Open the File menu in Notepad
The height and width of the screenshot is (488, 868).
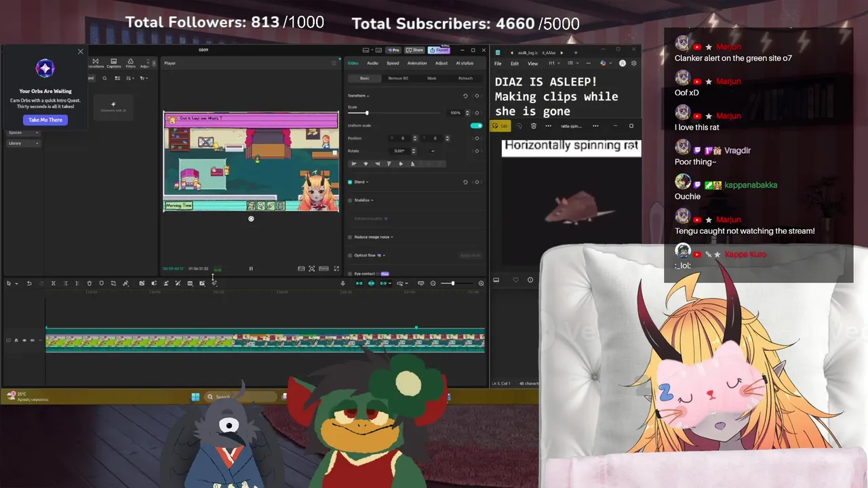click(498, 64)
